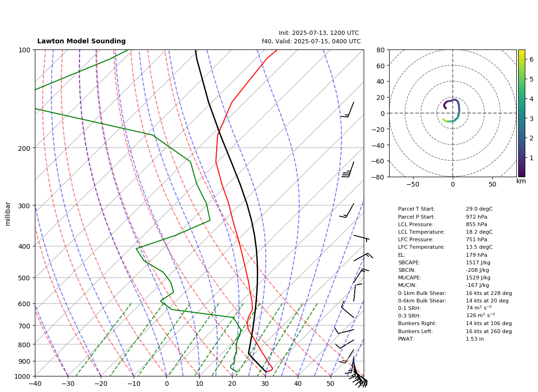Image resolution: width=538 pixels, height=392 pixels.
Task: Click the '14 kts at 106 deg' value
Action: (489, 323)
